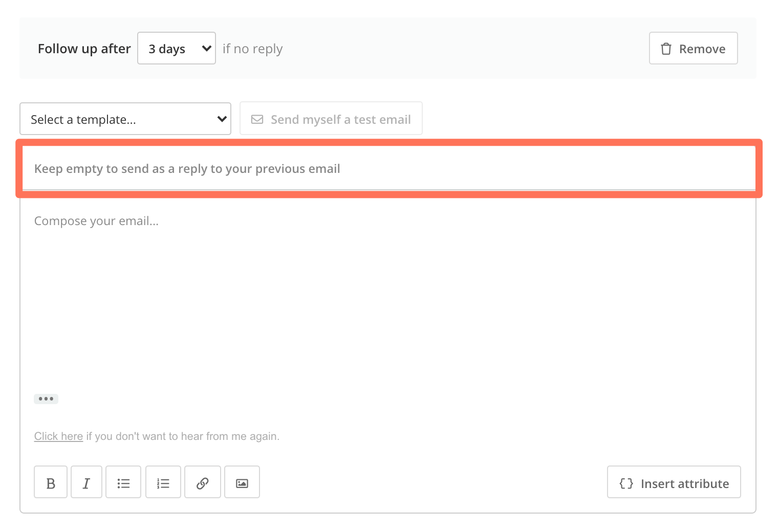Screen dimensions: 779x532
Task: Insert a hyperlink using the link icon
Action: 202,481
